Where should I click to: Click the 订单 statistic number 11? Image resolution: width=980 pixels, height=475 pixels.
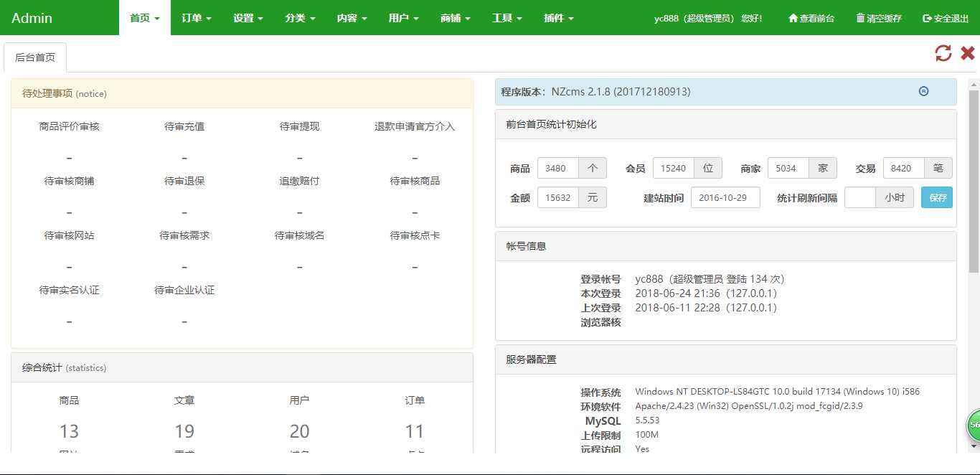(415, 431)
